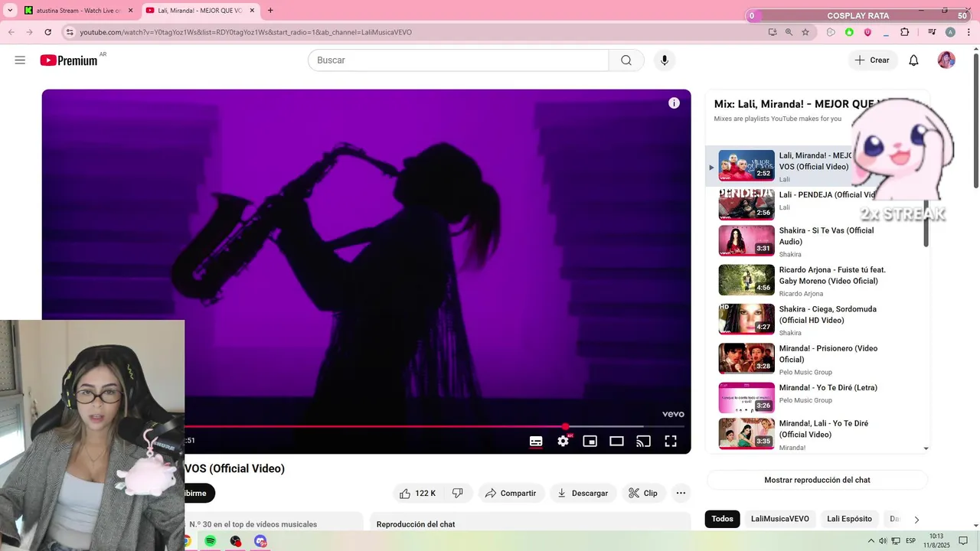The height and width of the screenshot is (551, 980).
Task: Open the pink shield extension
Action: point(867,32)
